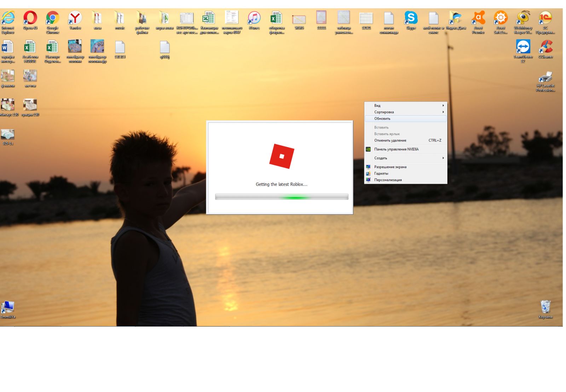
Task: Select the TeamViewer 12 shortcut
Action: (x=523, y=51)
